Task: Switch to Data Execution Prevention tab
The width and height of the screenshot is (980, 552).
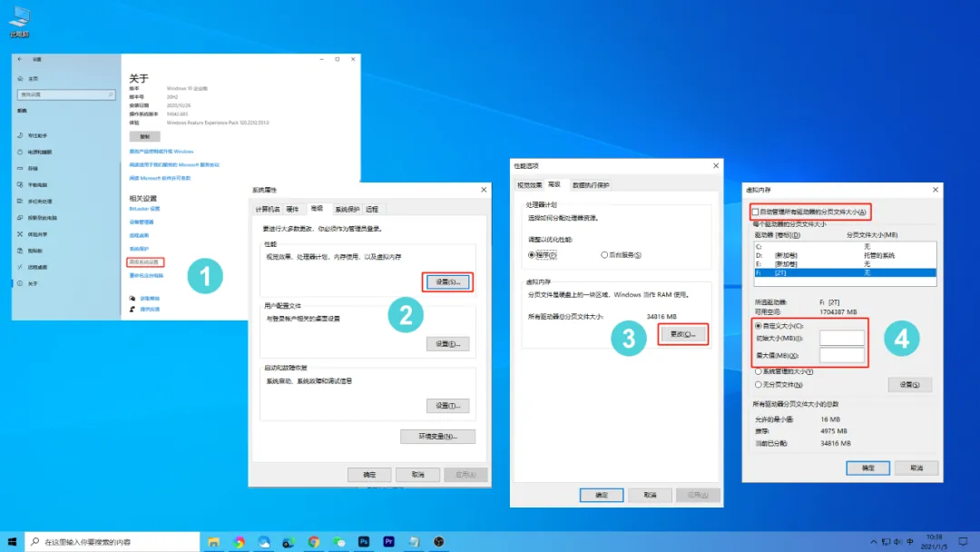Action: 591,185
